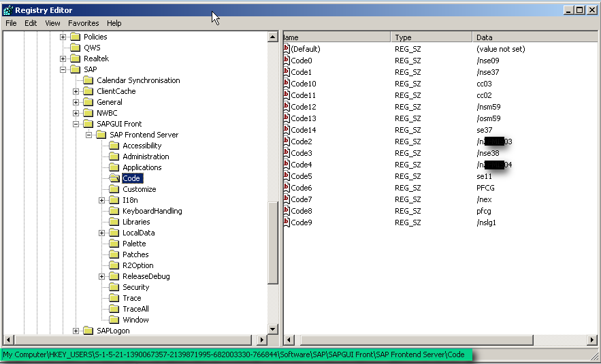Click the Code9 string value icon
Image resolution: width=601 pixels, height=364 pixels.
287,222
